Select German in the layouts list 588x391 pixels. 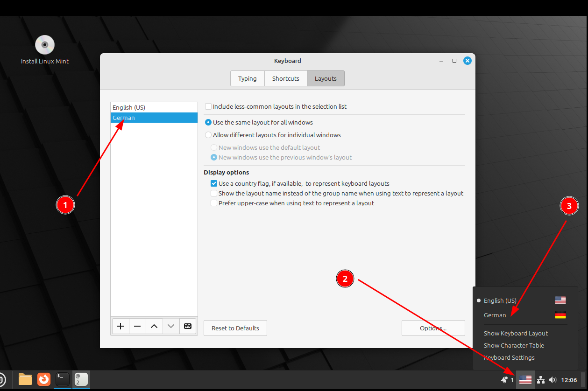154,118
